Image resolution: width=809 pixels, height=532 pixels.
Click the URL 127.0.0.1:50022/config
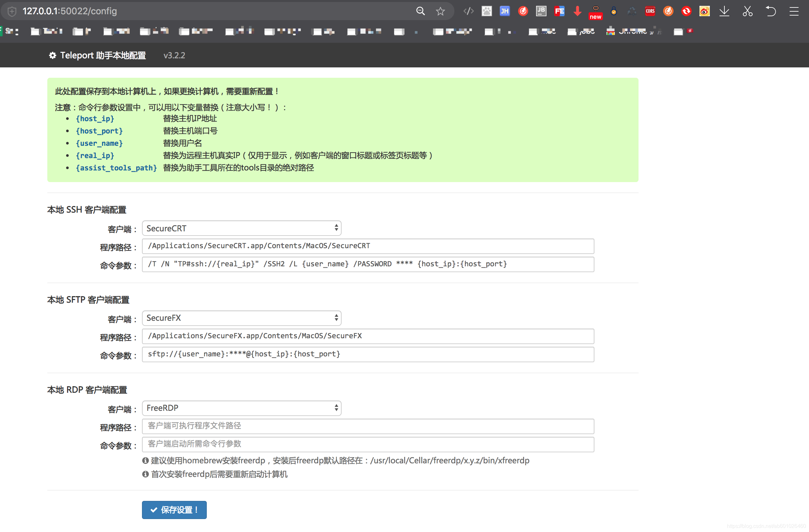click(70, 11)
